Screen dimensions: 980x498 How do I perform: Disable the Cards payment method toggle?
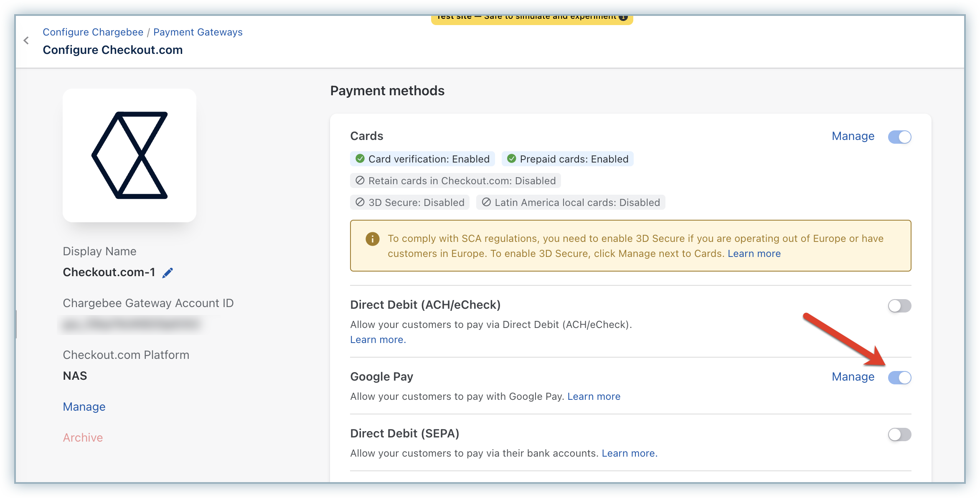[x=899, y=137]
